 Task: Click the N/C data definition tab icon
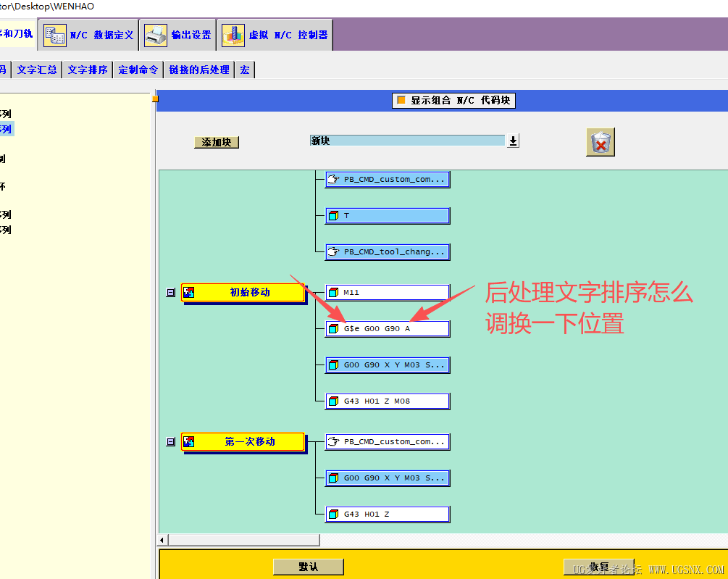(x=55, y=36)
